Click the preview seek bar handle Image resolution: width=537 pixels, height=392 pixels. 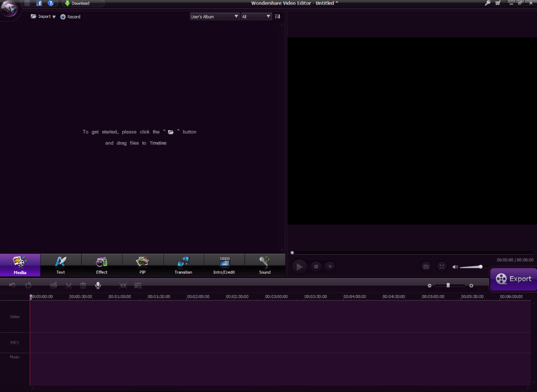point(292,253)
